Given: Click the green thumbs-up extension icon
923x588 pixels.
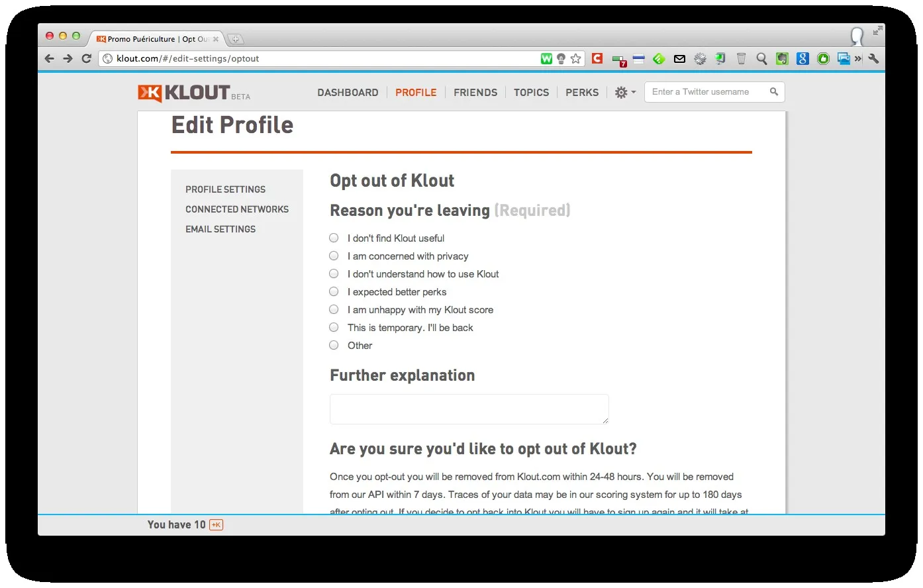Looking at the screenshot, I should coord(823,59).
